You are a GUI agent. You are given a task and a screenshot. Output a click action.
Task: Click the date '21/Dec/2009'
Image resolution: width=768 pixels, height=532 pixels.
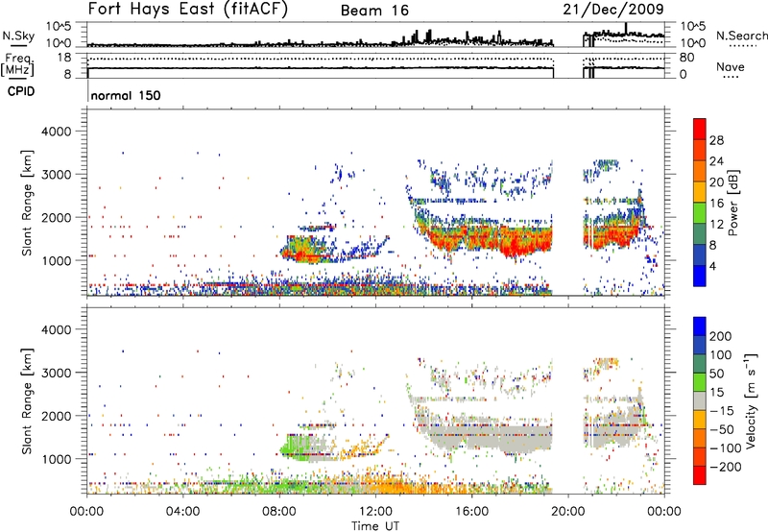(x=613, y=9)
